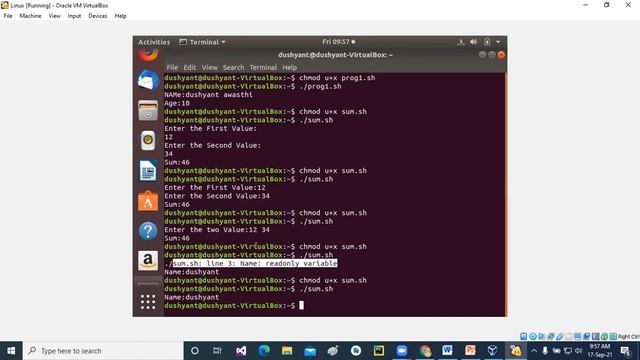Open the Help question mark icon

(148, 231)
